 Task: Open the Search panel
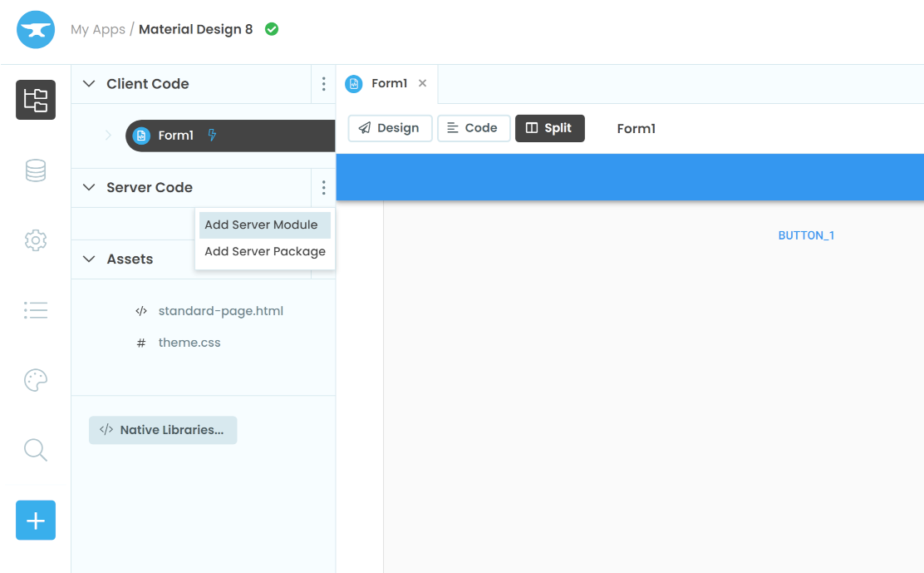35,450
